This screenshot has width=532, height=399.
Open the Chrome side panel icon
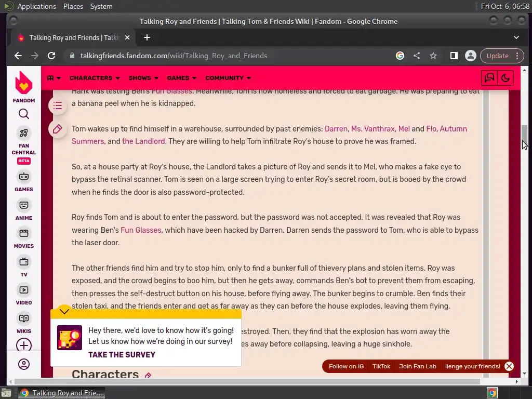pos(454,56)
